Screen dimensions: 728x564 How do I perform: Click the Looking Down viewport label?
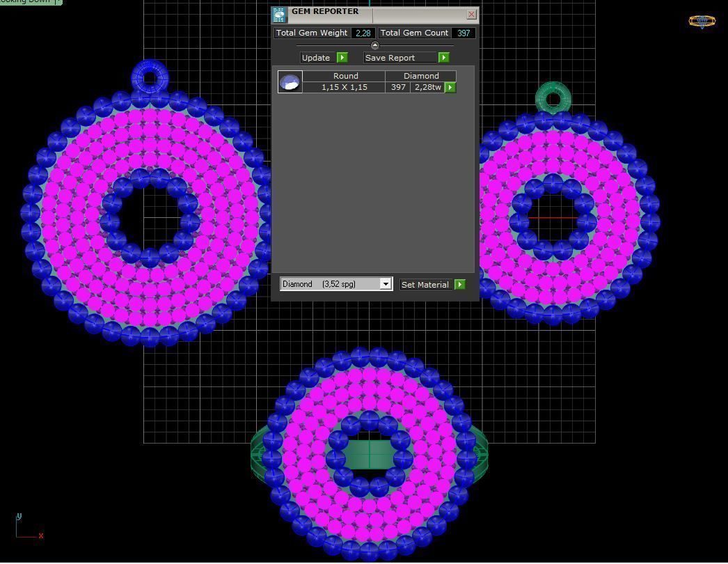27,2
